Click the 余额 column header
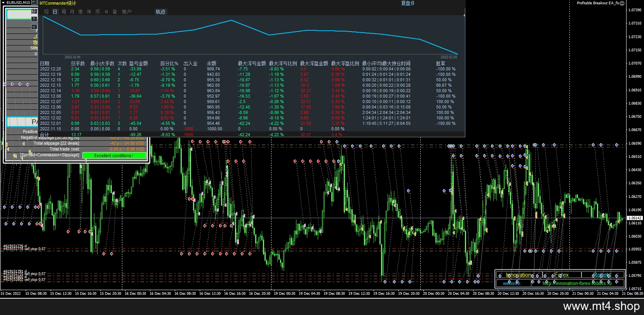644x315 pixels. click(x=211, y=63)
